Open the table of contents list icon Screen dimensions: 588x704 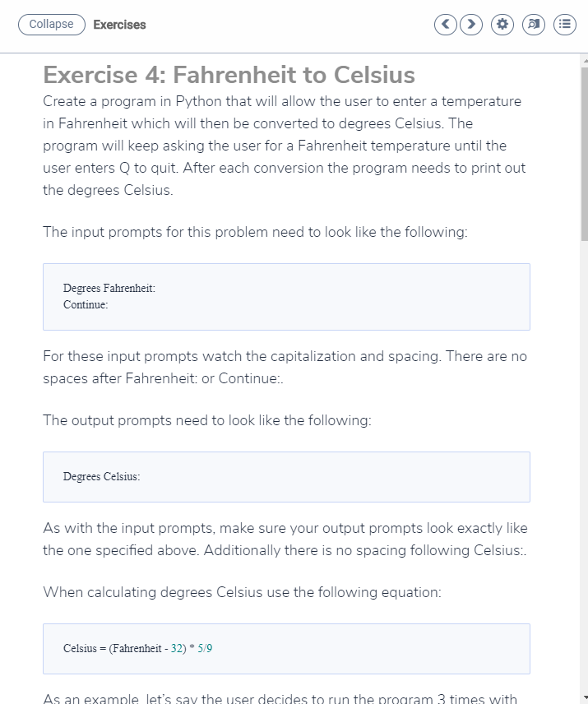tap(565, 24)
